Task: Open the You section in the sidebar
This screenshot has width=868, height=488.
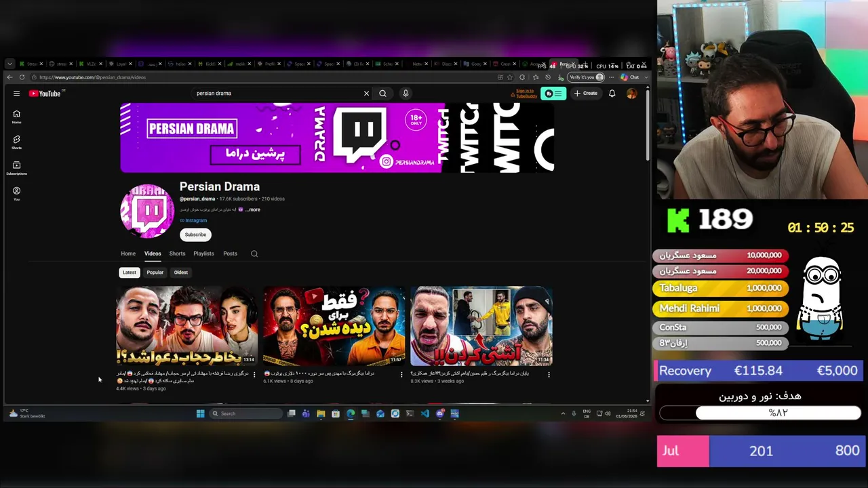Action: click(16, 194)
